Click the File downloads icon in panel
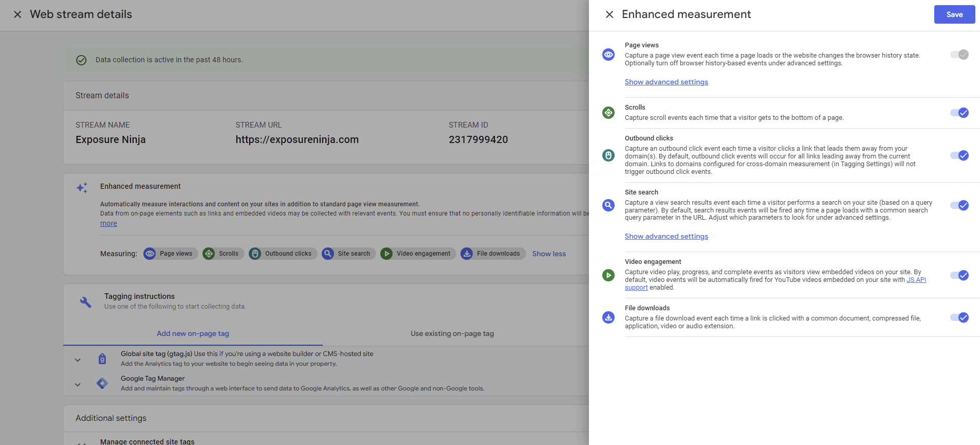This screenshot has height=445, width=980. [x=608, y=317]
